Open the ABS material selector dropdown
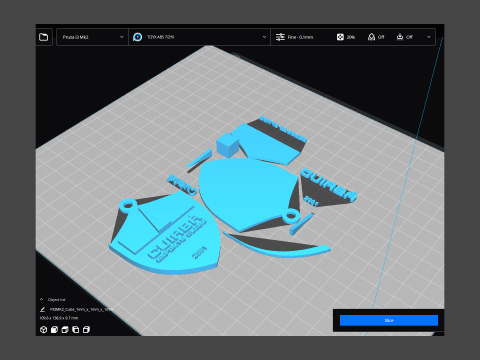480x360 pixels. coord(199,37)
